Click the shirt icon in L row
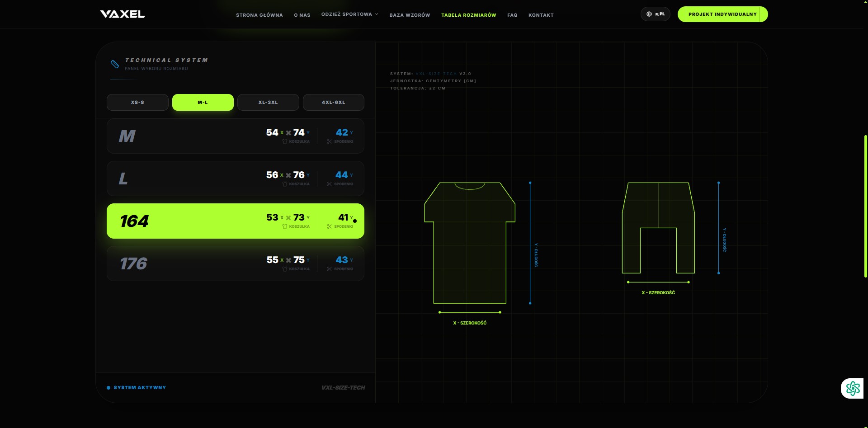 (x=285, y=184)
